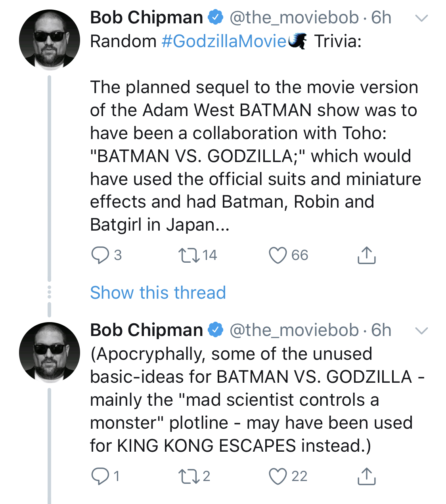View first tweet's profile picture avatar
This screenshot has height=504, width=446.
point(49,40)
